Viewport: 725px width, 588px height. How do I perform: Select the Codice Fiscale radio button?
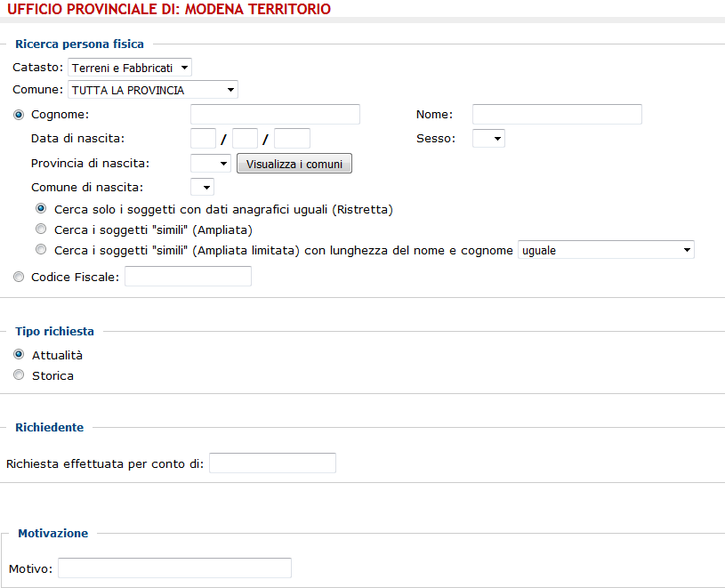[x=19, y=277]
